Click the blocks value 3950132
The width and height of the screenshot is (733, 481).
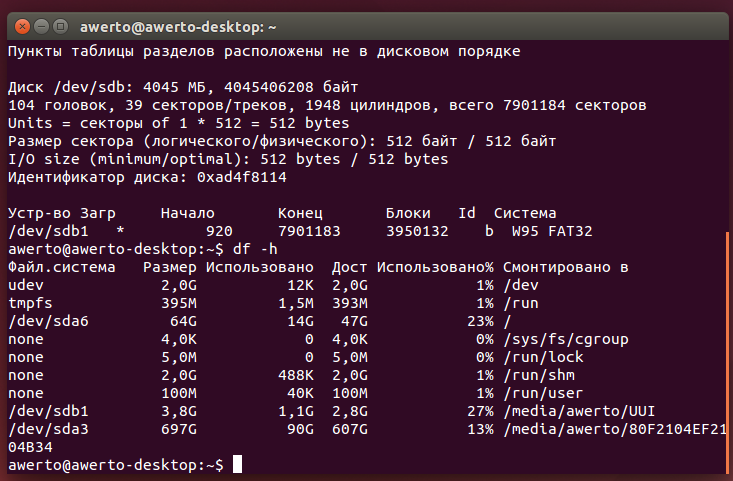417,231
